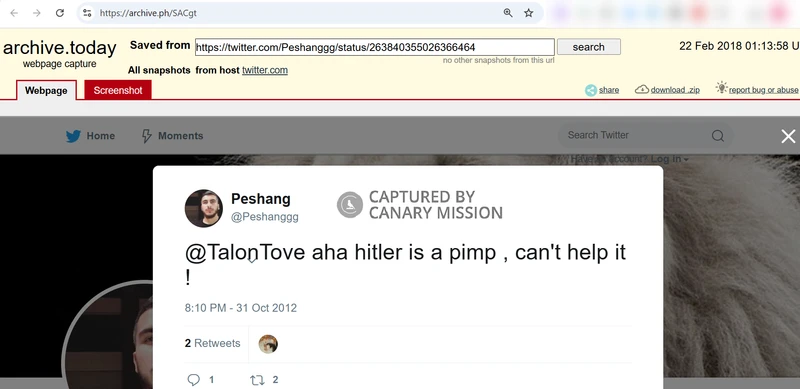Open the twitter.com host link
This screenshot has width=800, height=389.
click(x=265, y=70)
